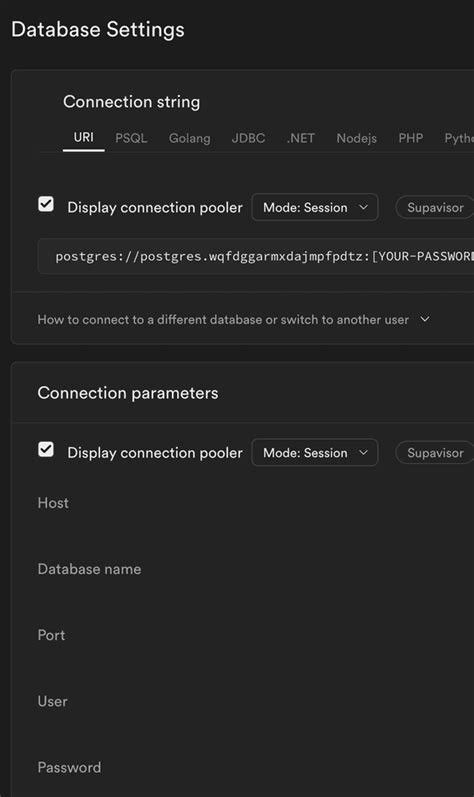Image resolution: width=474 pixels, height=797 pixels.
Task: Click the Password parameter label
Action: pos(69,767)
